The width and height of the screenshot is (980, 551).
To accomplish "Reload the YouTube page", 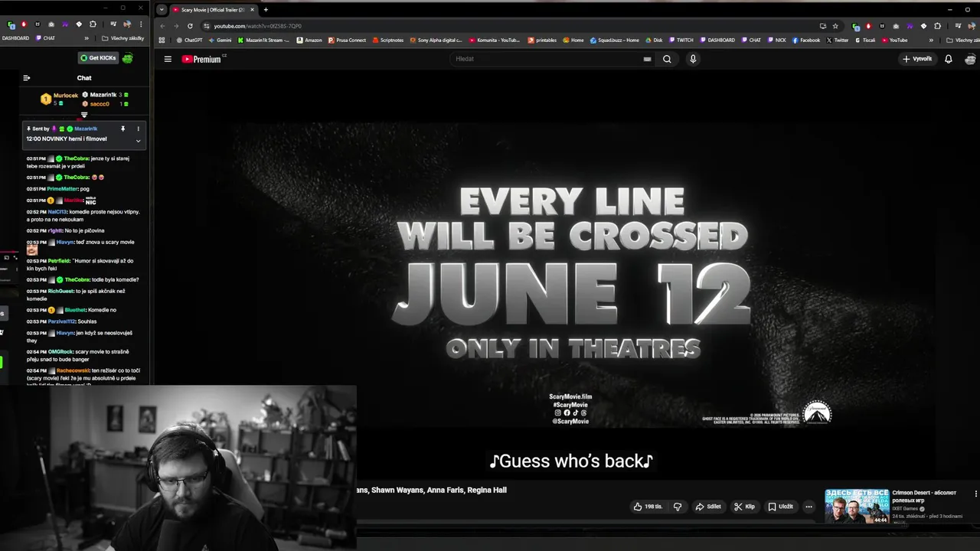I will tap(190, 26).
